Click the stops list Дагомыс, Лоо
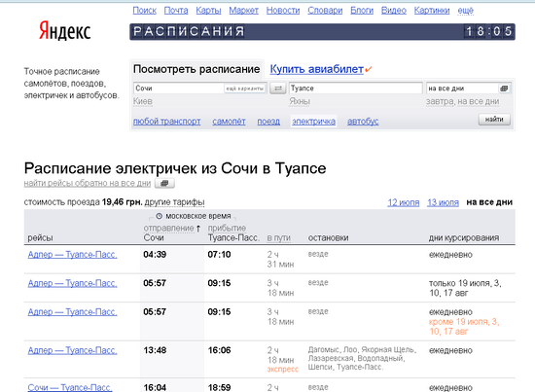Screen dimensions: 535x392 pyautogui.click(x=362, y=358)
